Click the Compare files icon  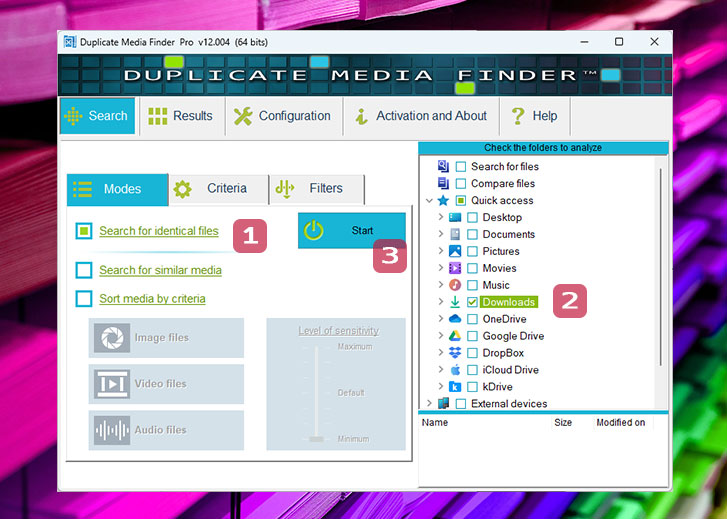pos(443,183)
